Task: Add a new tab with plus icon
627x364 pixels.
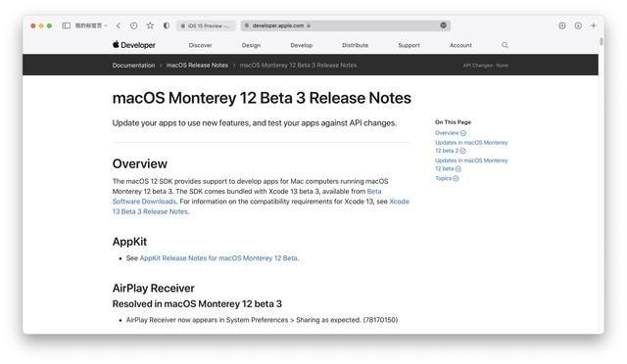Action: point(594,25)
